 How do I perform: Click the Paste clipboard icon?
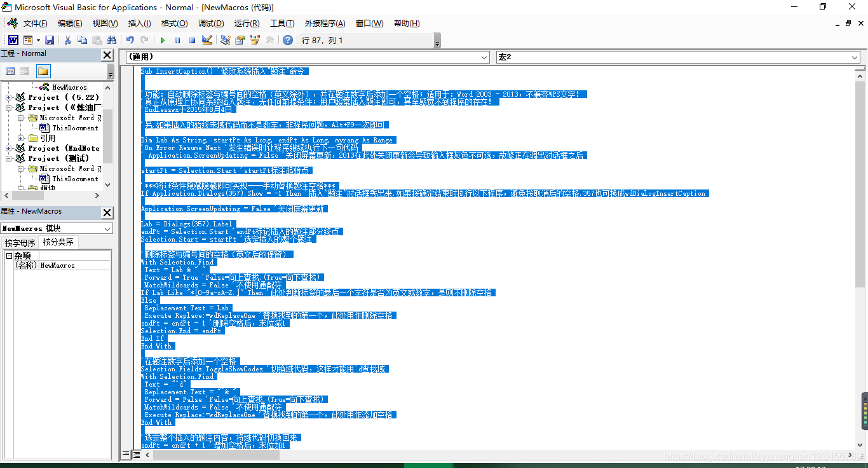tap(97, 40)
